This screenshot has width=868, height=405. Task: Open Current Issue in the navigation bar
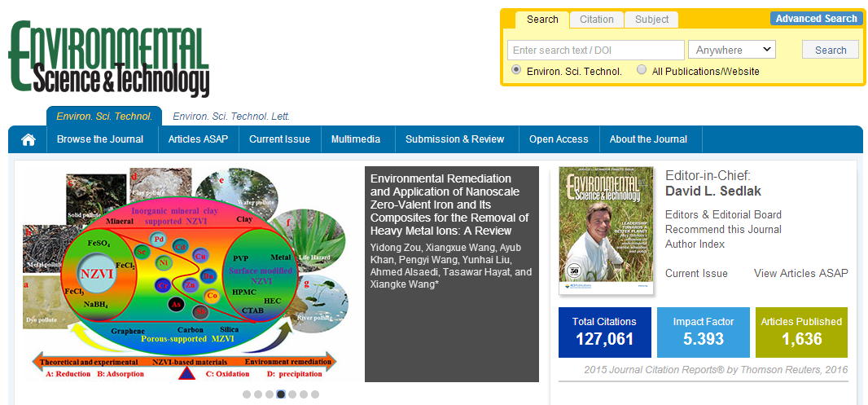pyautogui.click(x=279, y=139)
